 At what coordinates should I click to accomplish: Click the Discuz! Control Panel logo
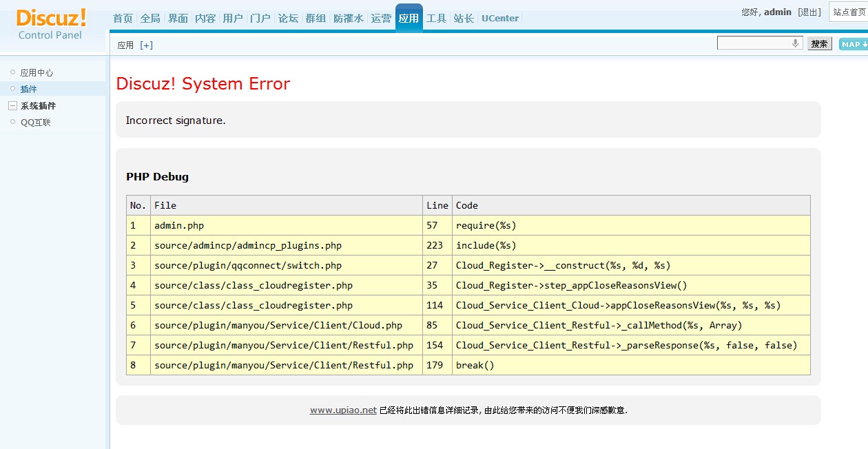(51, 24)
